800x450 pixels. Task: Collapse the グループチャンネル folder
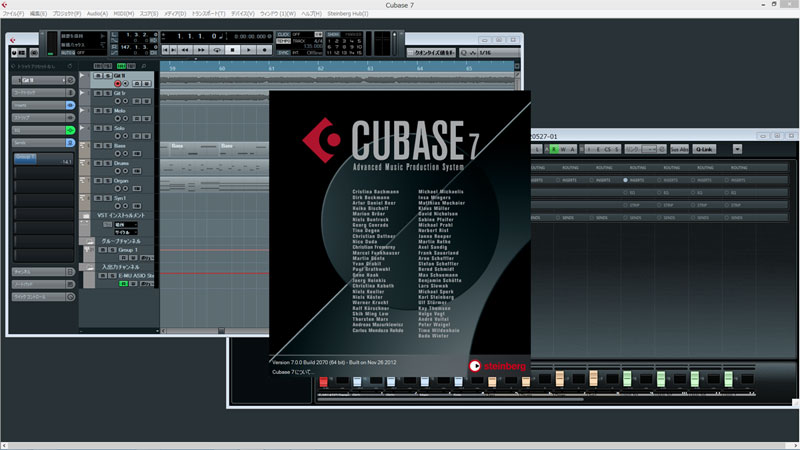(x=90, y=241)
